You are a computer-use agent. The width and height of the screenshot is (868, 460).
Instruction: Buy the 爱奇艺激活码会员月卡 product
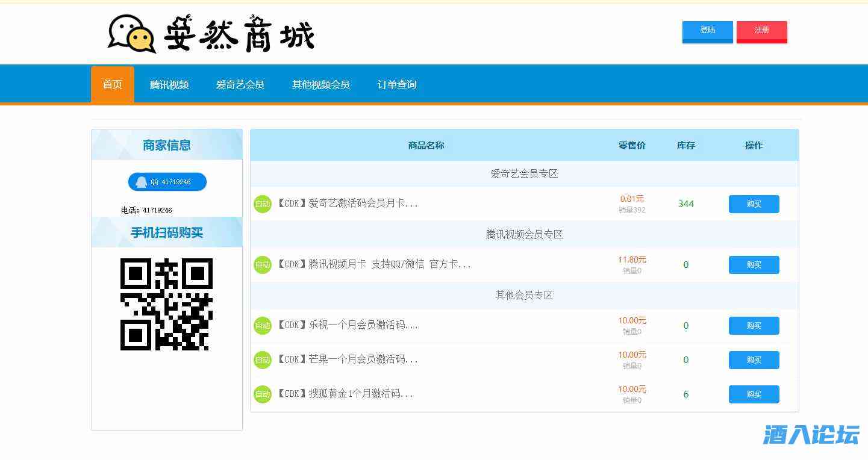[x=754, y=204]
